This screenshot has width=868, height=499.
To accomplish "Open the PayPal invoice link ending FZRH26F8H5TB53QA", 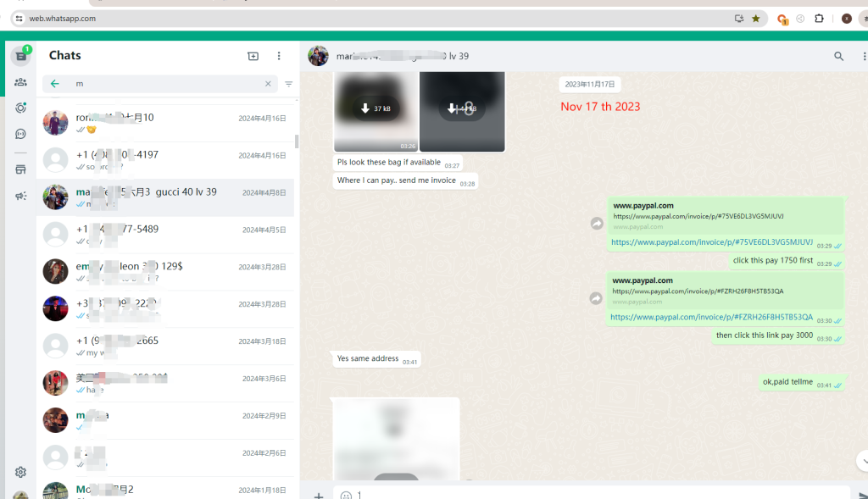I will [x=711, y=318].
